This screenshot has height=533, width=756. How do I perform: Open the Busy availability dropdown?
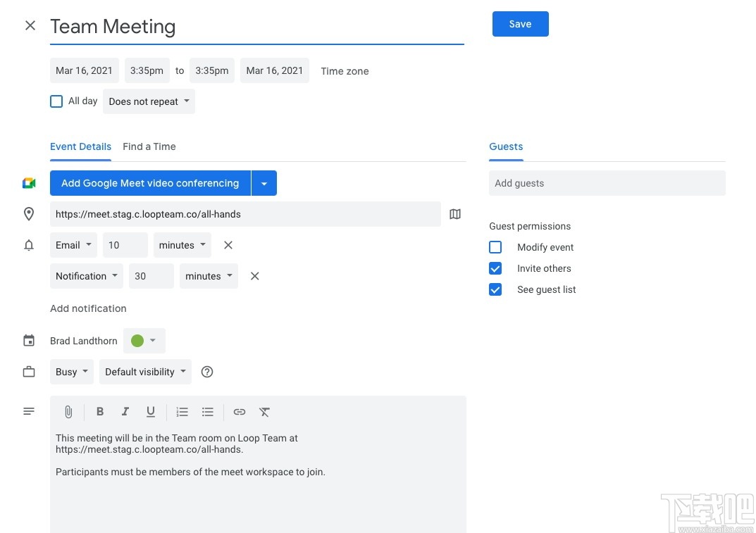point(71,372)
